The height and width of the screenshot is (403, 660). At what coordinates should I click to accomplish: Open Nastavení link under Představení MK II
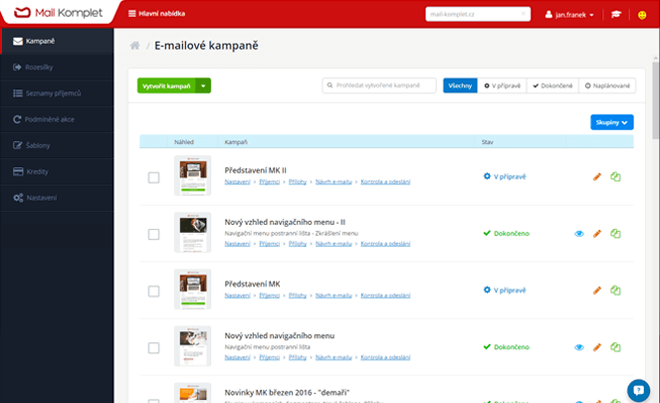coord(237,182)
